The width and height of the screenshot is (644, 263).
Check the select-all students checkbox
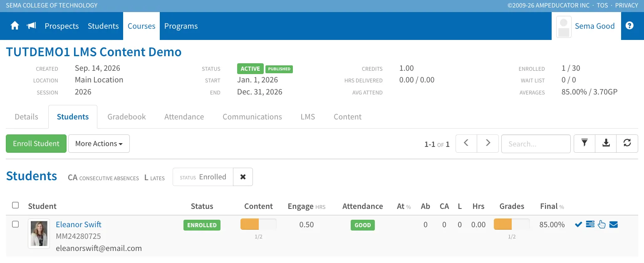(x=15, y=205)
